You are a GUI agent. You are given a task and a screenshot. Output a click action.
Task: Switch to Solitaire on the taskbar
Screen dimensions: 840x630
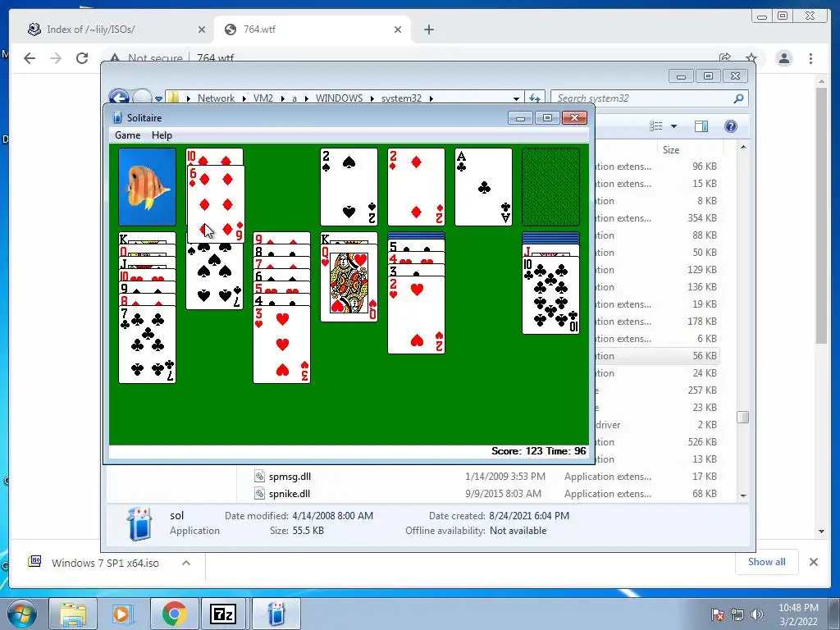coord(276,614)
